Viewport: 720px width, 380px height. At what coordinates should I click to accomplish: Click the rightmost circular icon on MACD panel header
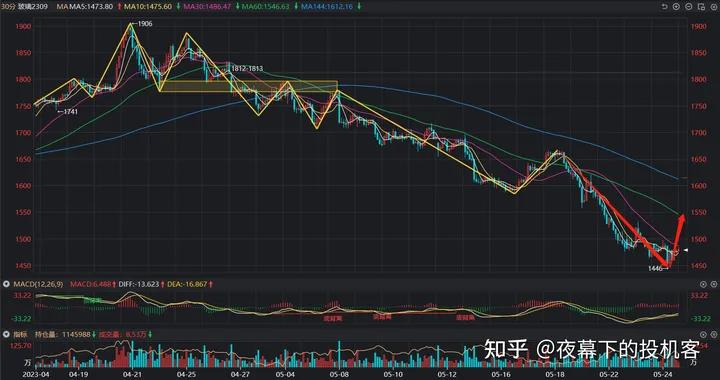click(714, 285)
